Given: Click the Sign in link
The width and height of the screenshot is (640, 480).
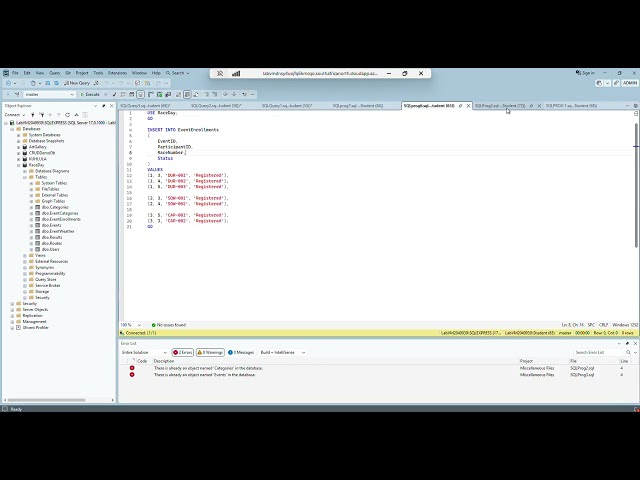Looking at the screenshot, I should tap(585, 73).
